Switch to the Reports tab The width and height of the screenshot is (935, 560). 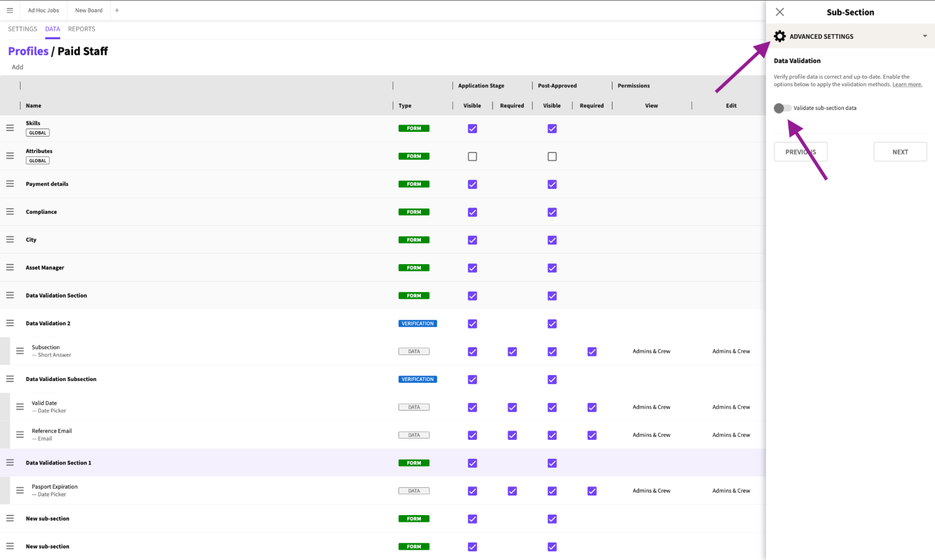pyautogui.click(x=81, y=29)
